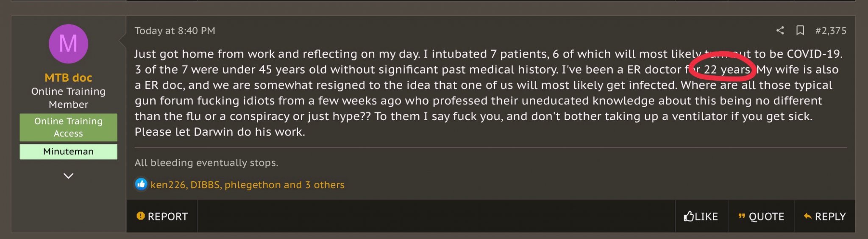This screenshot has height=239, width=868.
Task: Open ken226's profile from the likes list
Action: (168, 185)
